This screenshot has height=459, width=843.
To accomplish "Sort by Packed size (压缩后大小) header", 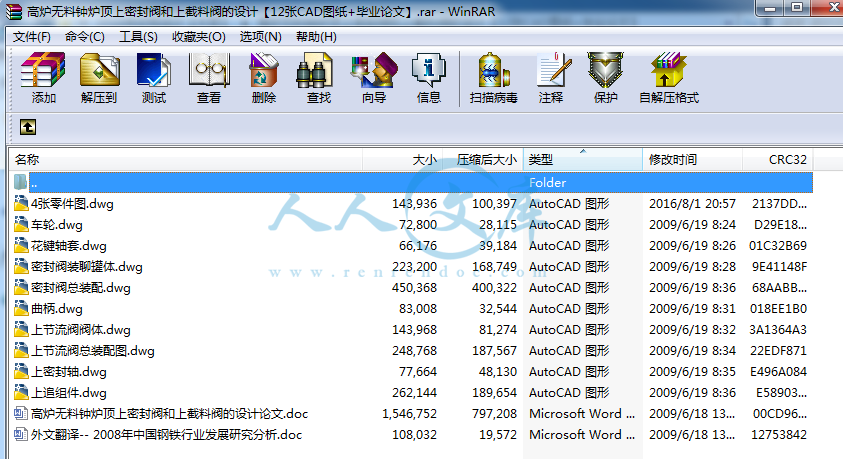I will [x=483, y=160].
